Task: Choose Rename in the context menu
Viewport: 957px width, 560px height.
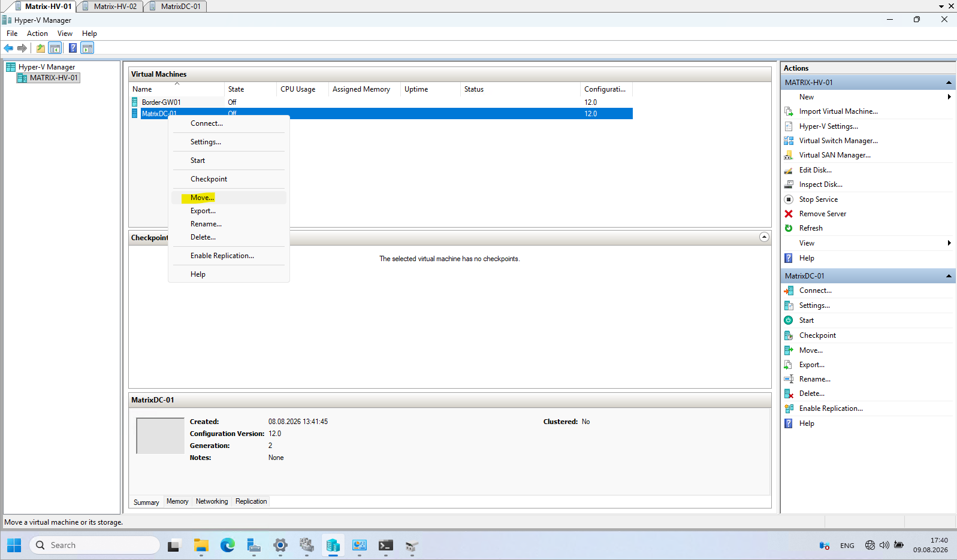Action: point(229,224)
